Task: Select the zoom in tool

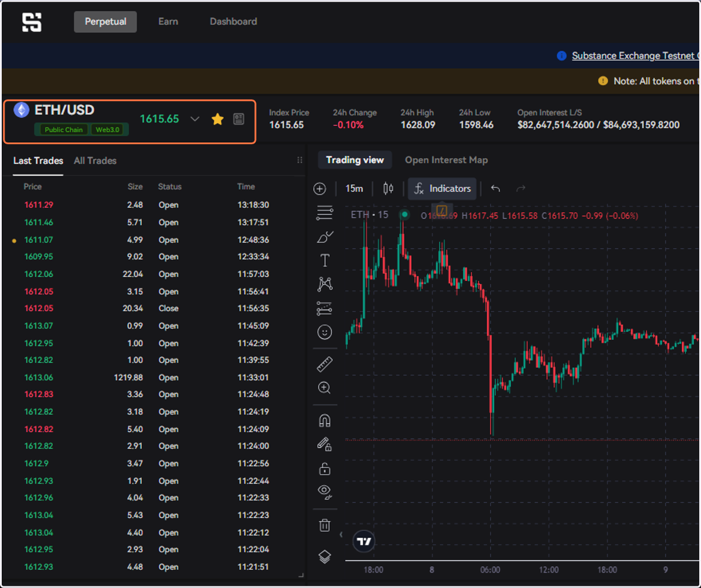Action: [x=324, y=388]
